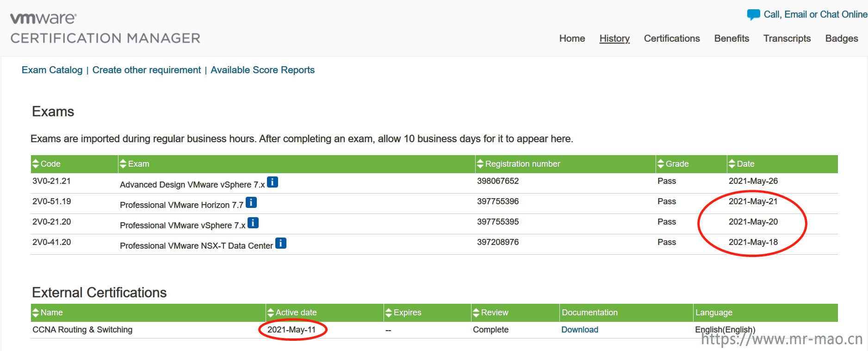
Task: Download CCNA Routing & Switching documentation
Action: click(580, 330)
